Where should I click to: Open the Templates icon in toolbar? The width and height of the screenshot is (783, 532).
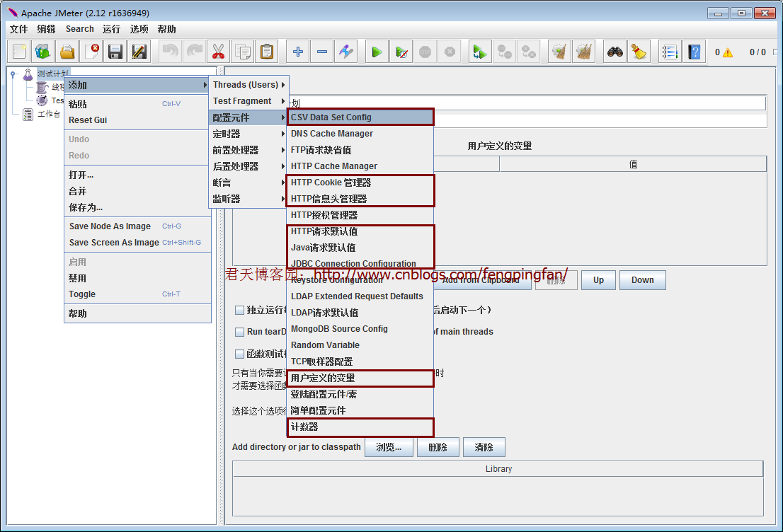coord(42,52)
